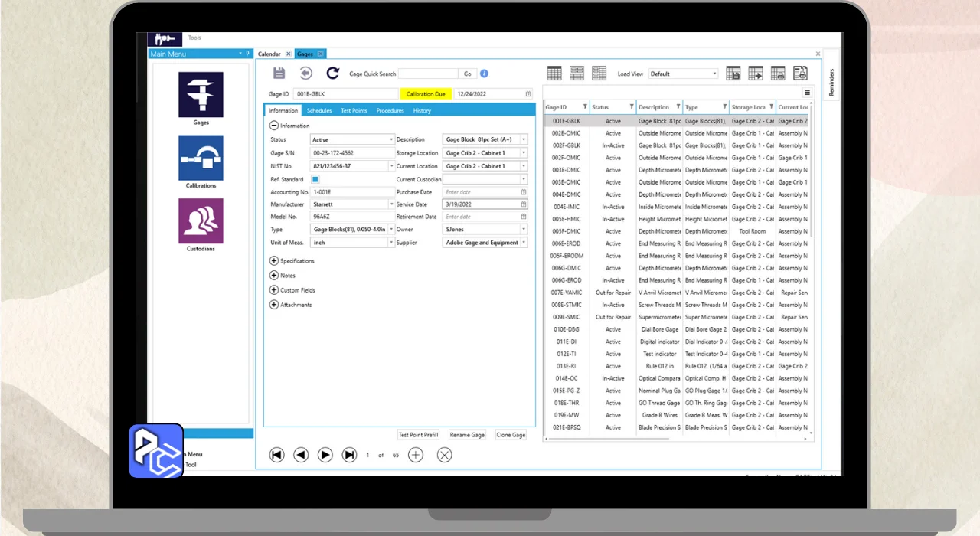This screenshot has height=536, width=980.
Task: Go to the first gage record
Action: (277, 455)
